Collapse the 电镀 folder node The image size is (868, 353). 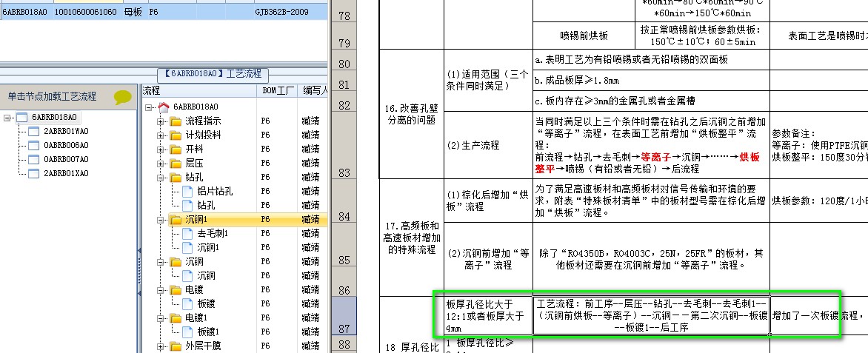pyautogui.click(x=161, y=289)
